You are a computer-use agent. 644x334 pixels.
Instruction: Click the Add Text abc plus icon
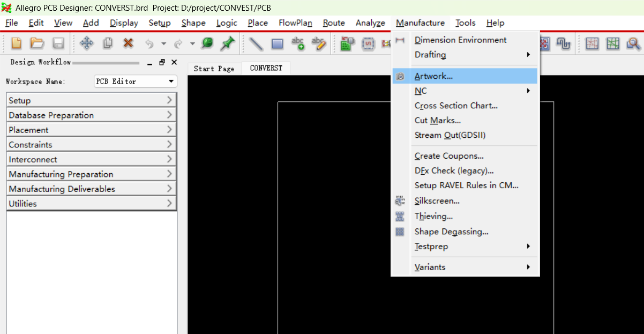[x=298, y=43]
